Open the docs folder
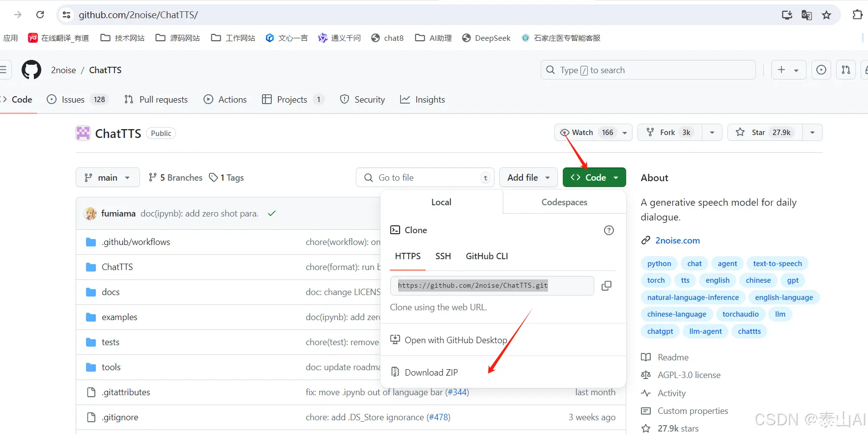 point(111,292)
